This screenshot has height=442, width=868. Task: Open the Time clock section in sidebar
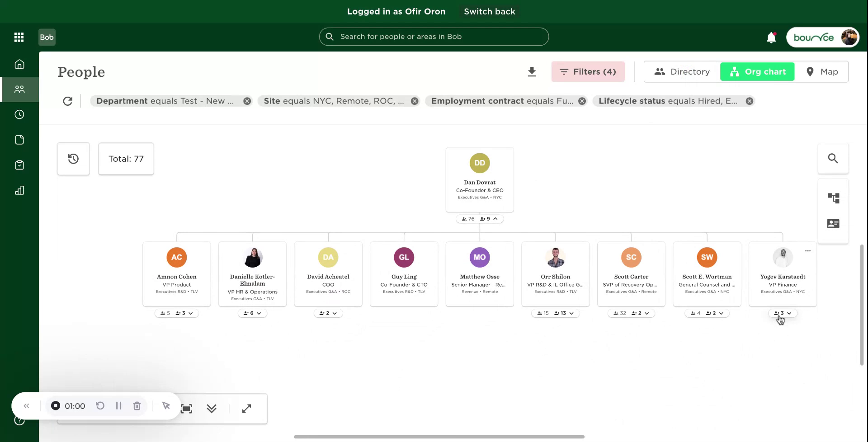(19, 114)
